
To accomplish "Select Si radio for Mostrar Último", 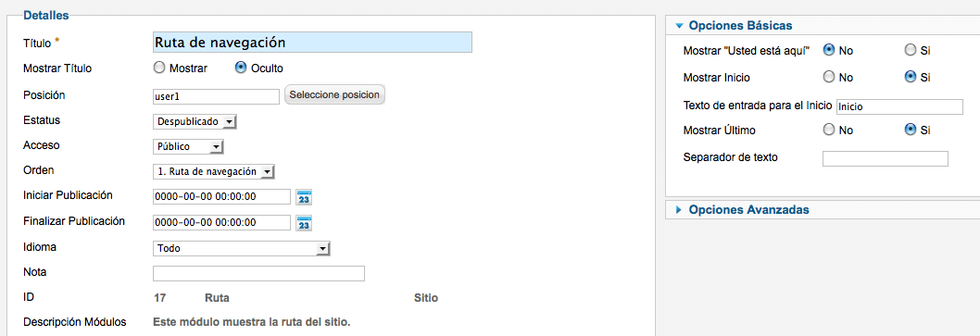I will click(911, 130).
